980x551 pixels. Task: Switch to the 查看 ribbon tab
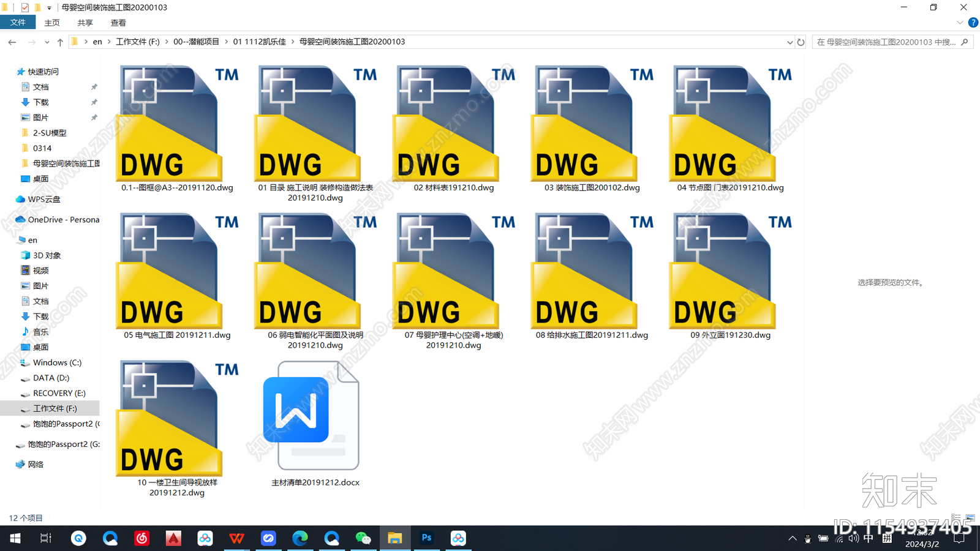coord(118,23)
